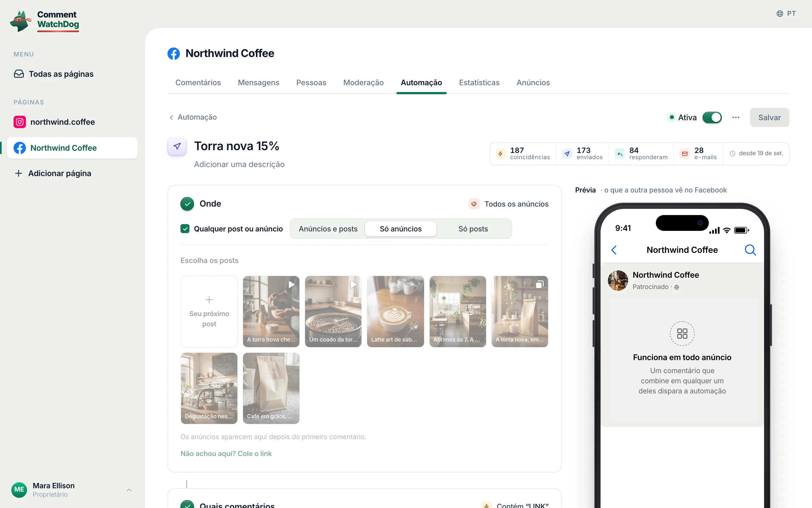Select the Só anúncios option
Viewport: 812px width, 508px height.
point(401,229)
